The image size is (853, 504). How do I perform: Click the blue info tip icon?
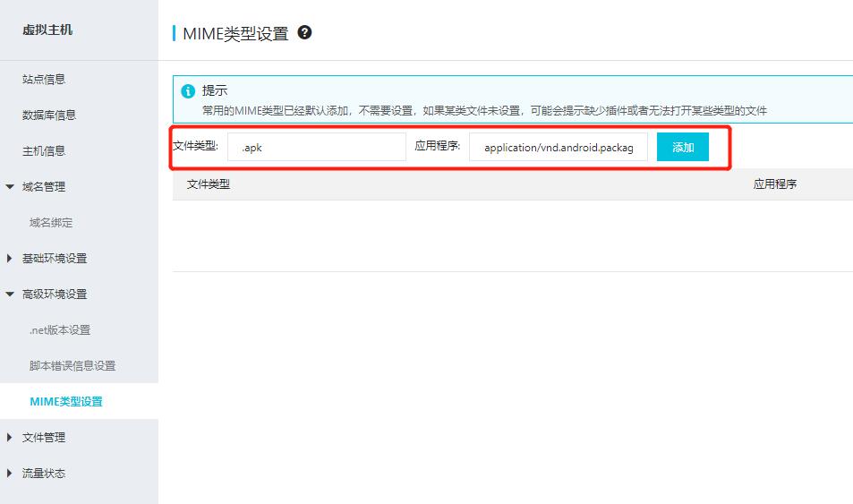tap(188, 91)
